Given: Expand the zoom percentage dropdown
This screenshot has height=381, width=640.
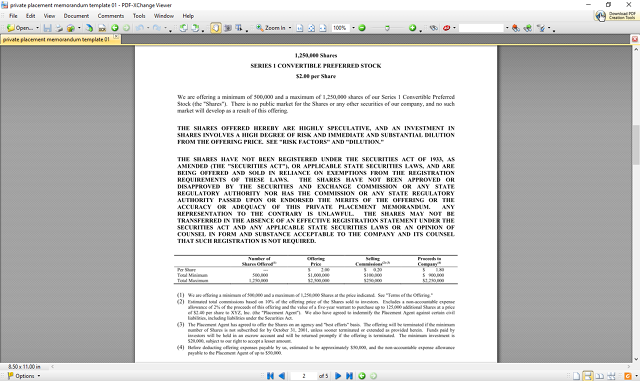Looking at the screenshot, I should click(x=353, y=28).
